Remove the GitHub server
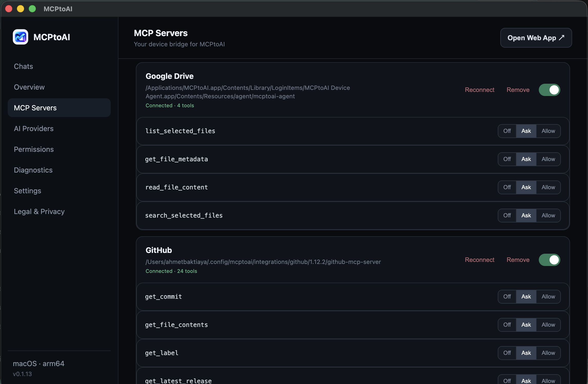This screenshot has height=384, width=588. pos(518,260)
